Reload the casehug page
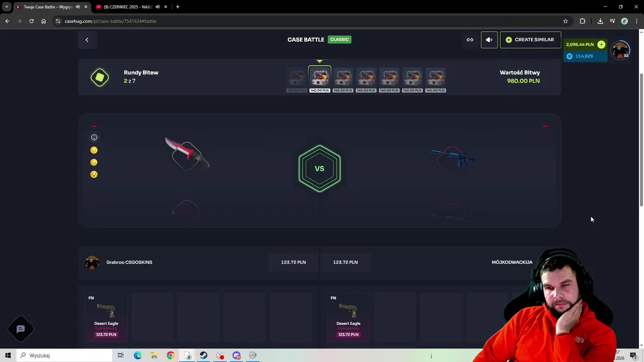Viewport: 644px width, 362px height. (x=31, y=21)
